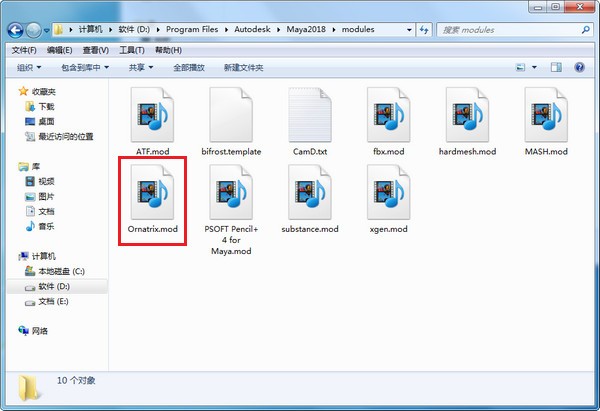Click the back navigation arrow
The height and width of the screenshot is (411, 600).
tap(15, 30)
